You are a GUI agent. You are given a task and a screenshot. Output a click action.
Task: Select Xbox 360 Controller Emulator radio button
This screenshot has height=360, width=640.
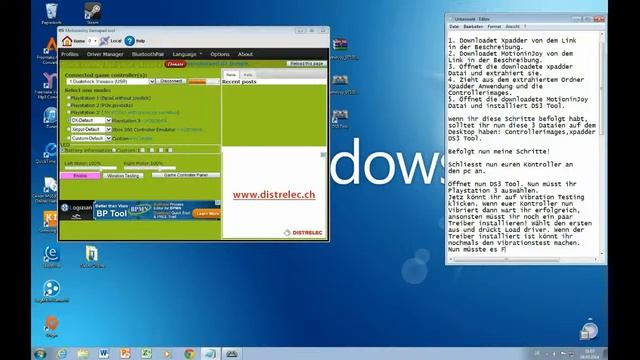(x=69, y=129)
